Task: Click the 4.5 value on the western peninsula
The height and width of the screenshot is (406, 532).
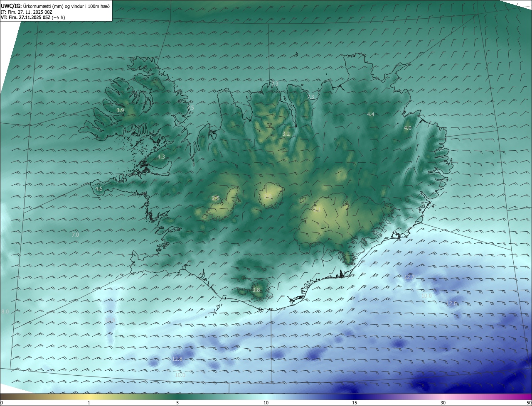Action: tap(99, 188)
